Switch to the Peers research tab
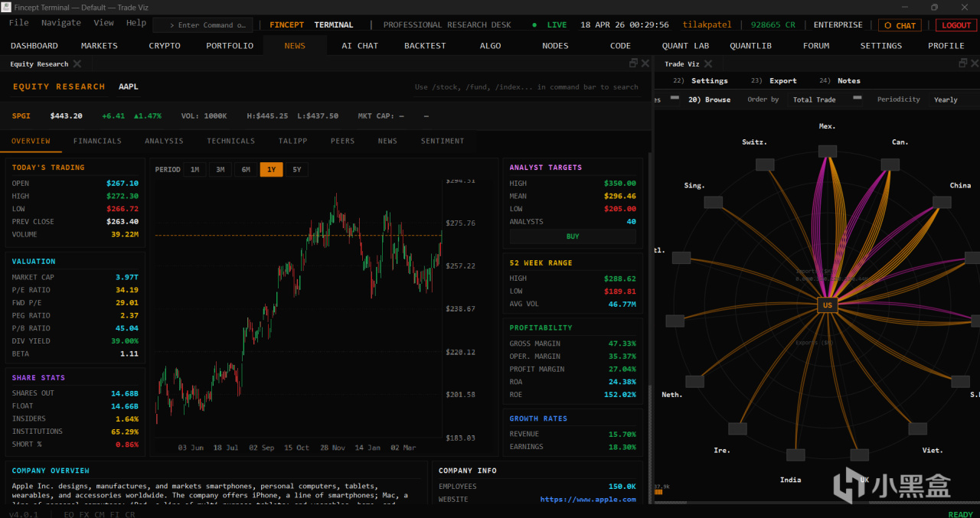Screen dimensions: 980x518 pos(342,141)
